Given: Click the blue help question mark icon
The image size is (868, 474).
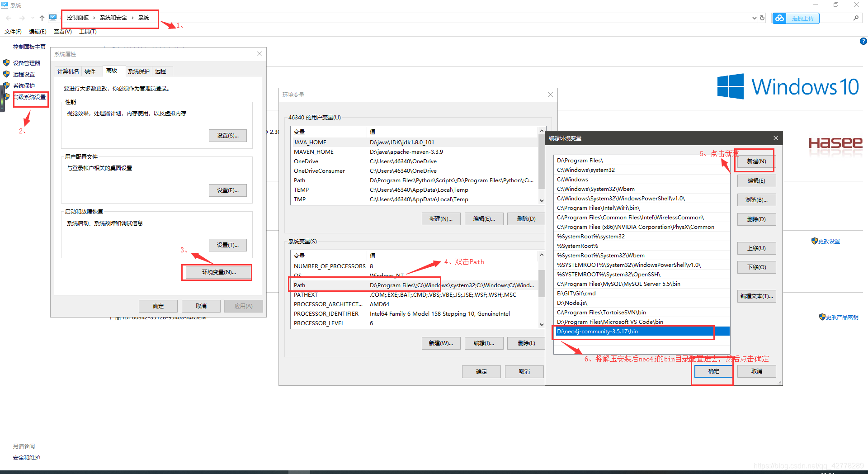Looking at the screenshot, I should point(863,41).
